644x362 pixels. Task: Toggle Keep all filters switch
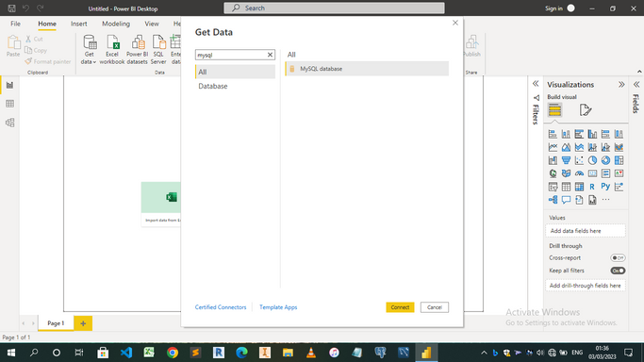(x=618, y=271)
